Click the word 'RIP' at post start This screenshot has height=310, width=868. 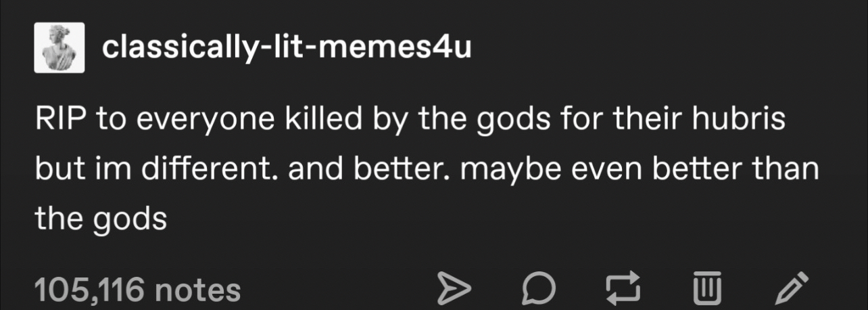click(x=62, y=119)
